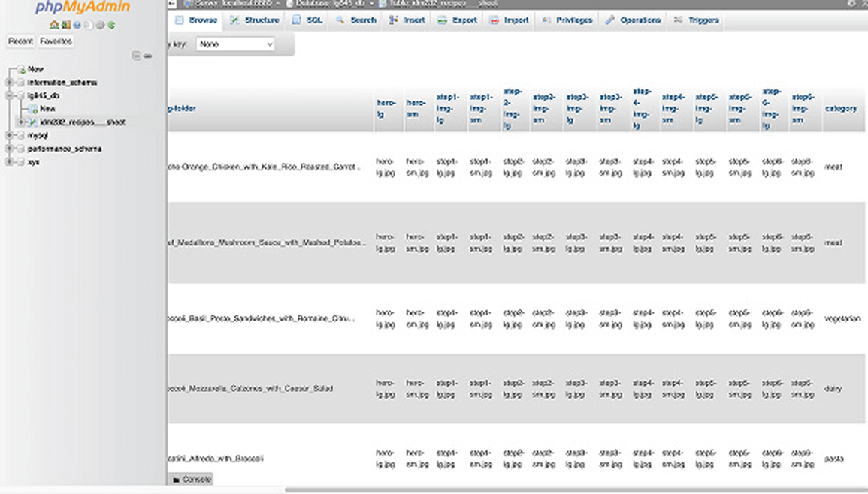Sort by step6-img-sm column header
868x494 pixels.
tap(803, 108)
